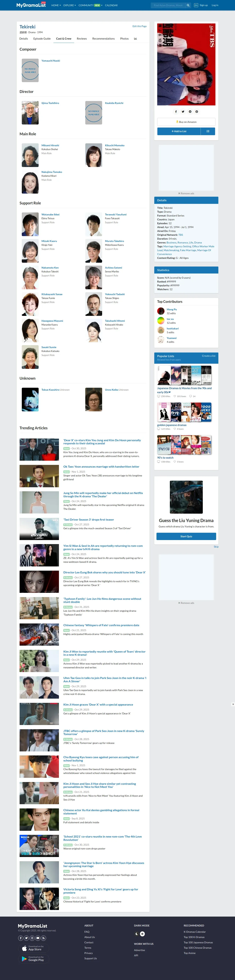Open the statistics chart tab icon
Viewport: 235px width, 980px height.
pyautogui.click(x=136, y=38)
